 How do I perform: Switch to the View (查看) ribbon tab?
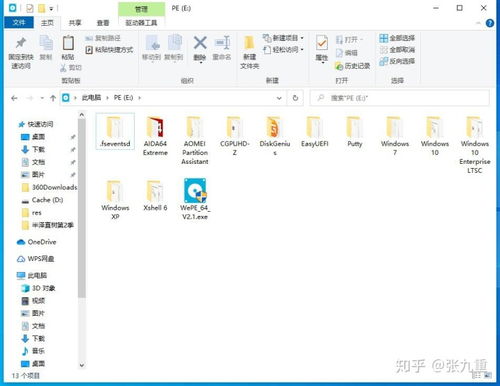[103, 23]
